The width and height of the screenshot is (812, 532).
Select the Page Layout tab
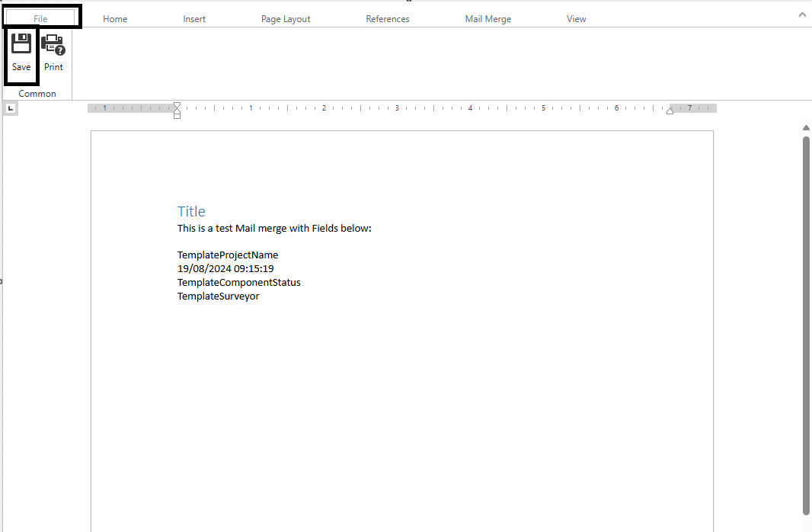pos(286,19)
